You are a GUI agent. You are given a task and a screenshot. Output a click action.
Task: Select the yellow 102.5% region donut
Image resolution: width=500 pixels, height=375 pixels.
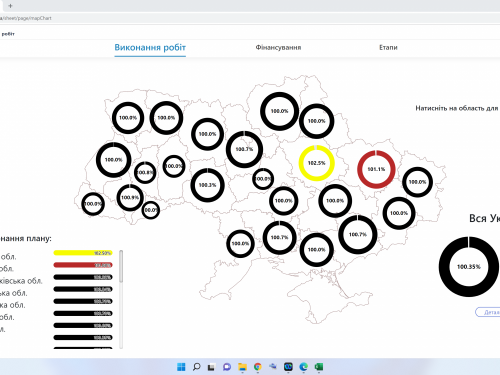pyautogui.click(x=316, y=163)
